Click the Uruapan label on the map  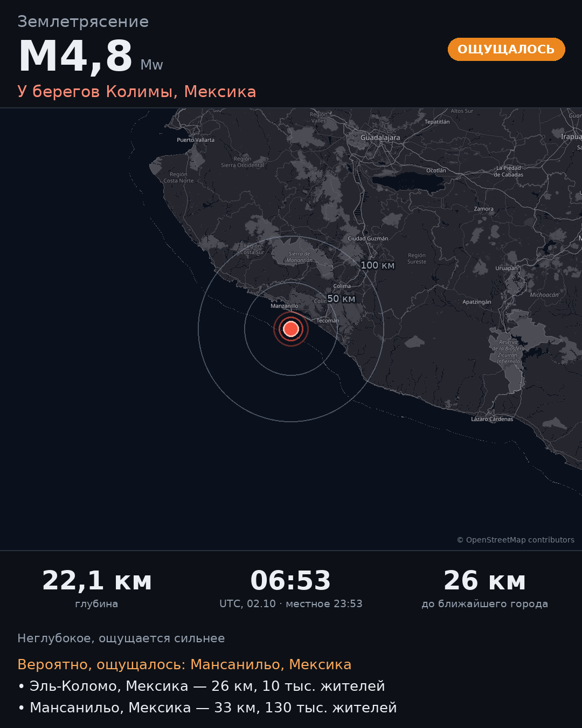(x=507, y=268)
